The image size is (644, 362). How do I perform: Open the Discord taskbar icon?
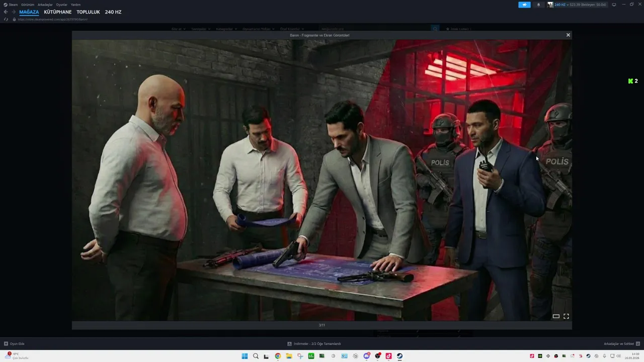(366, 356)
